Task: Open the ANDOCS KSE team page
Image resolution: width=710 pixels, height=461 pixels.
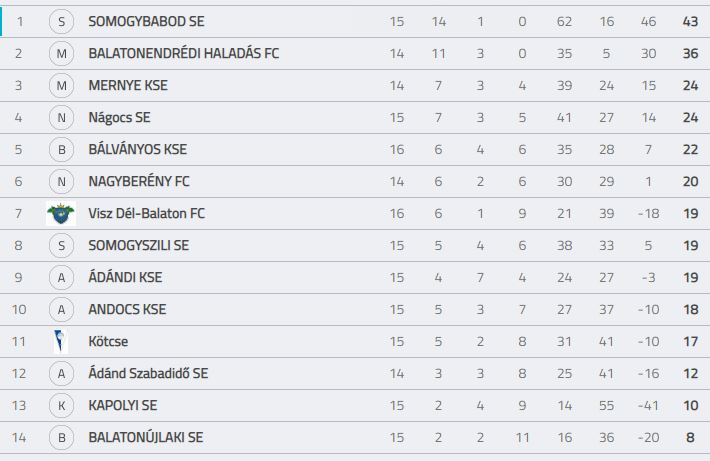Action: click(x=127, y=309)
